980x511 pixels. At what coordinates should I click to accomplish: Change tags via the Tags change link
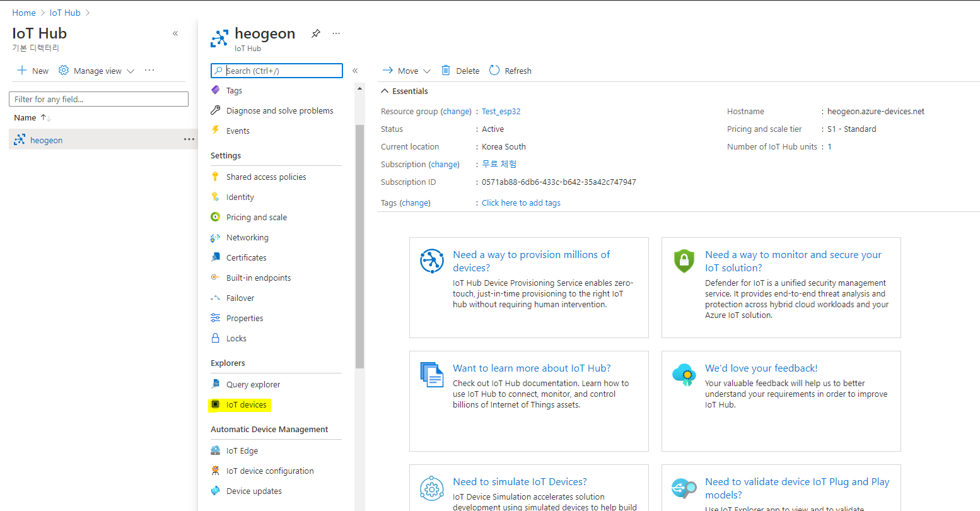416,203
